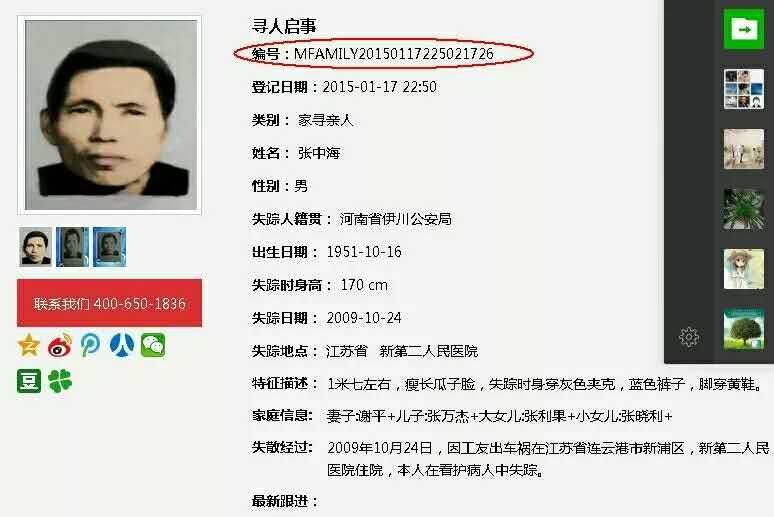Open the dark green plant thumbnail
This screenshot has width=774, height=517.
click(744, 209)
